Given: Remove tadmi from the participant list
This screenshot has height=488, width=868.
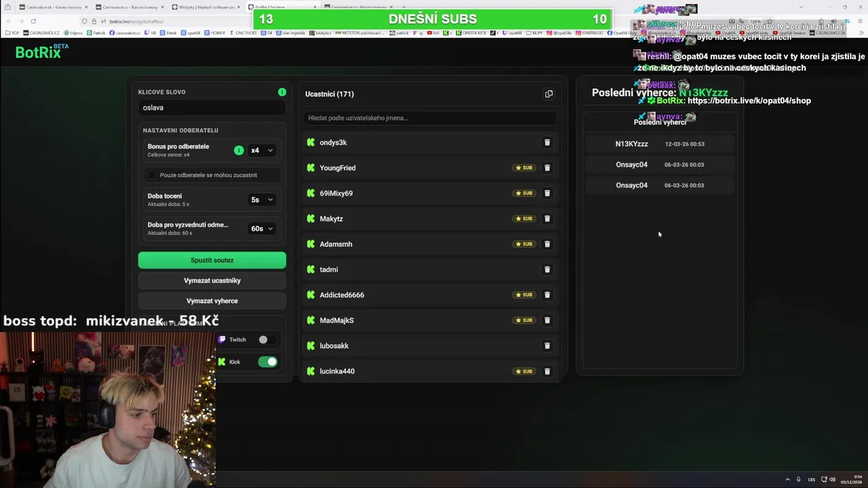Looking at the screenshot, I should point(547,270).
